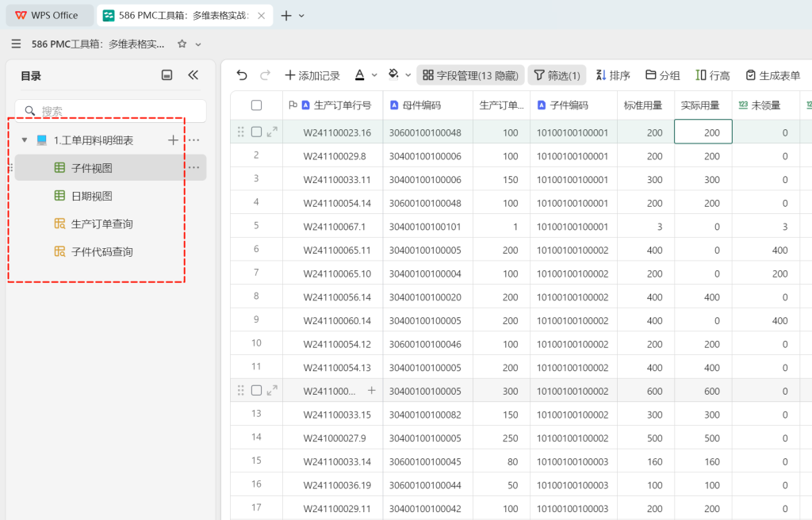Open the 子件代码查询 query view
This screenshot has height=520, width=812.
point(111,252)
